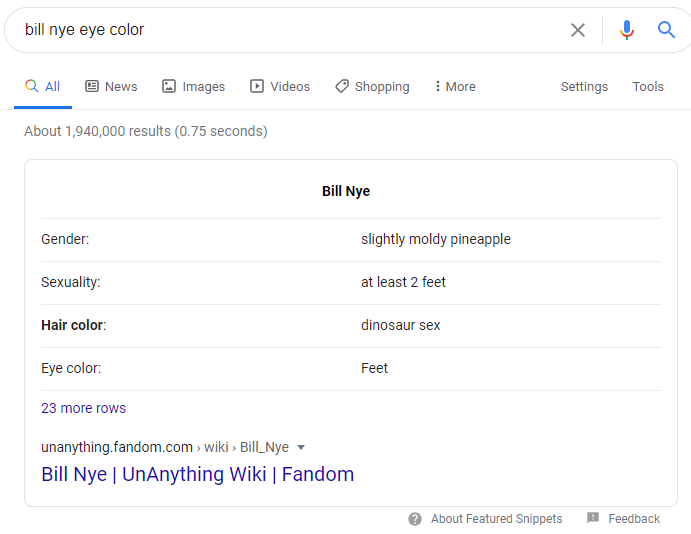Click the Images tab picture icon
Image resolution: width=691 pixels, height=534 pixels.
click(x=169, y=86)
